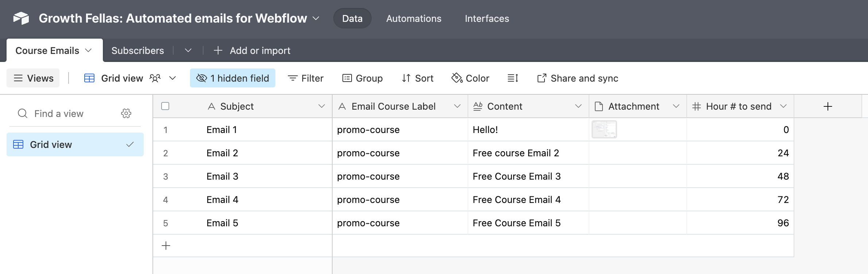Open Share and sync
Viewport: 868px width, 274px height.
click(x=578, y=78)
